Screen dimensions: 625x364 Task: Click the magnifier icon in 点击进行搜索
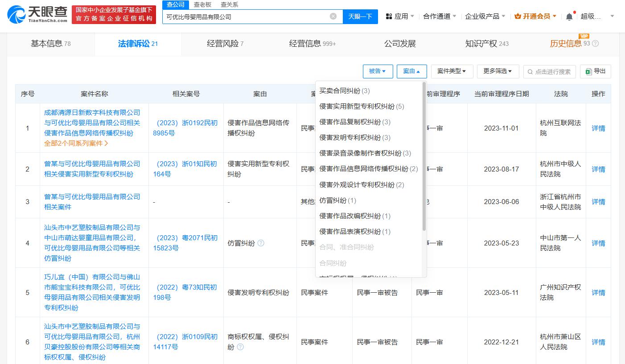530,72
